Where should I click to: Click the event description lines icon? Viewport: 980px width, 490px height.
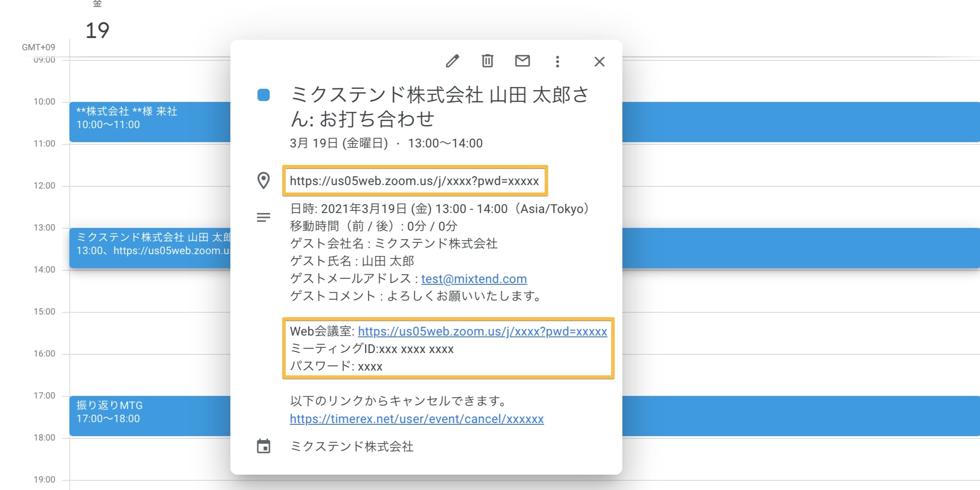click(x=263, y=217)
